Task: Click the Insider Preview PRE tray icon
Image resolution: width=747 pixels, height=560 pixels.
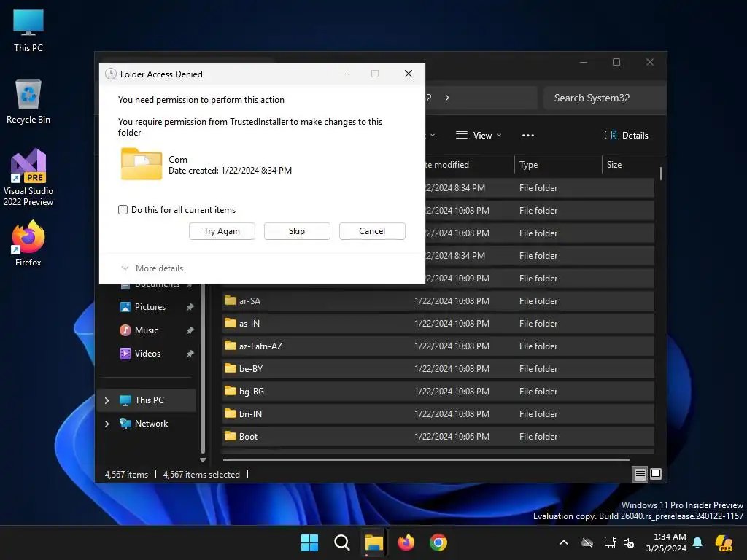Action: click(x=724, y=542)
